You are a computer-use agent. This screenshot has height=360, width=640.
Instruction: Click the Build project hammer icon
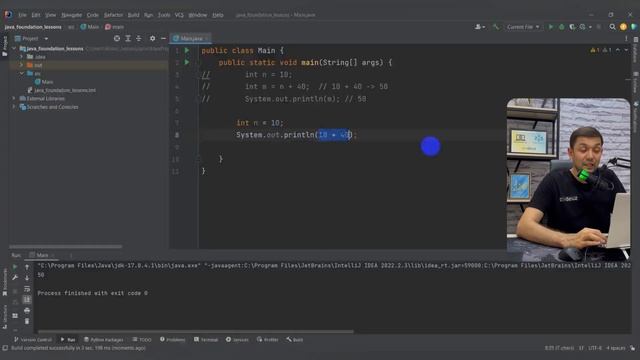496,27
